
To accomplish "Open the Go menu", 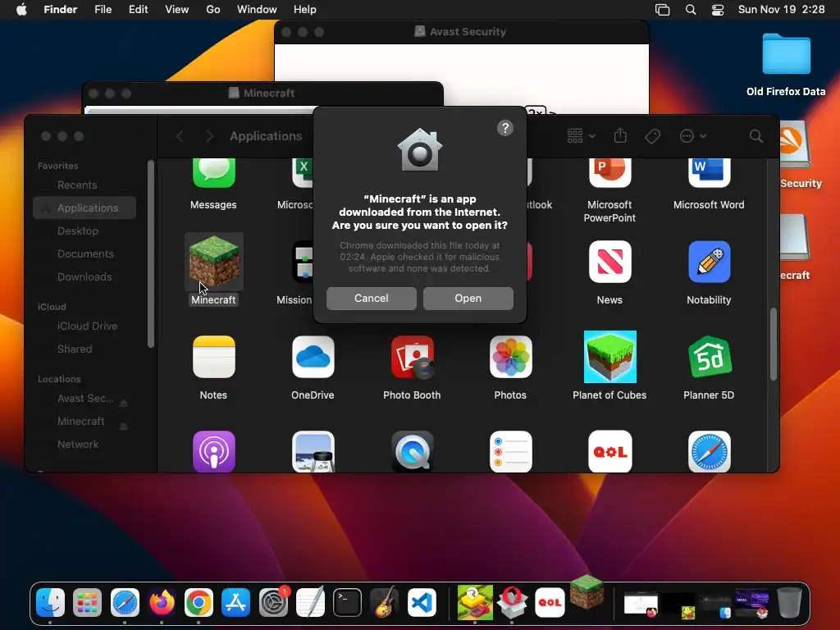I will [213, 10].
